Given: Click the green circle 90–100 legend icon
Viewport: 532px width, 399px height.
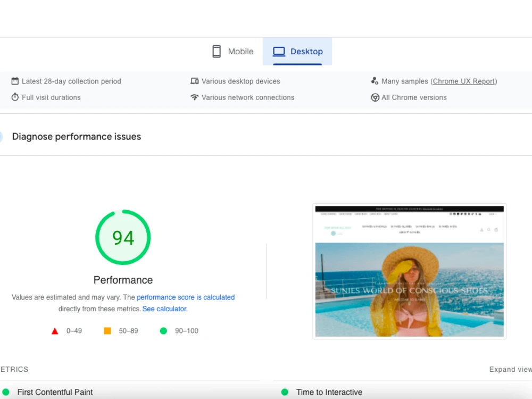Looking at the screenshot, I should pos(163,331).
